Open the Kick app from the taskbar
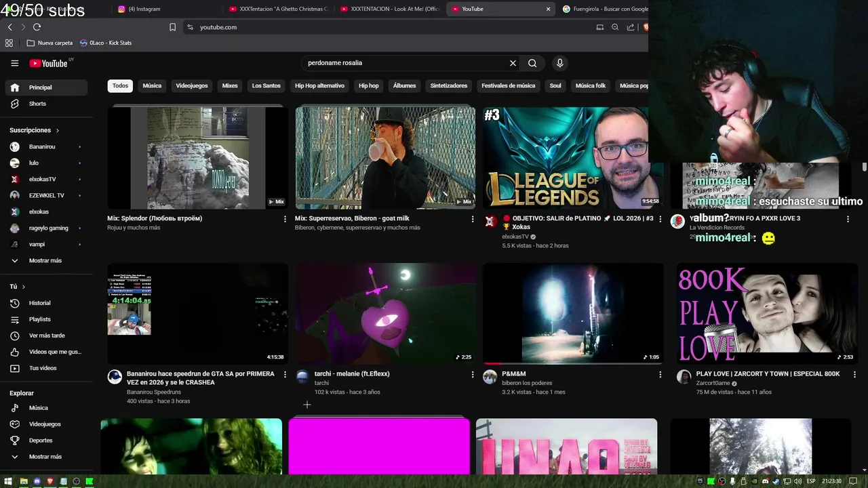This screenshot has width=868, height=488. click(x=89, y=481)
